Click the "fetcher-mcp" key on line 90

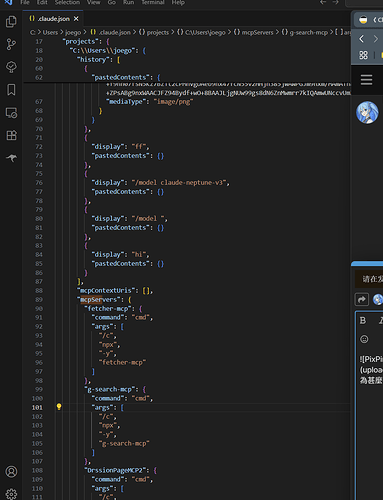[109, 309]
